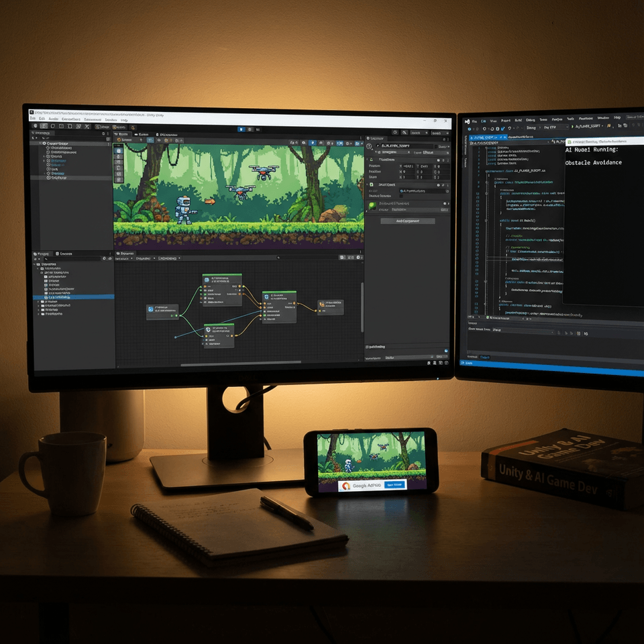Select the bottom node in the node graph
Viewport: 644px width, 644px height.
pyautogui.click(x=219, y=336)
